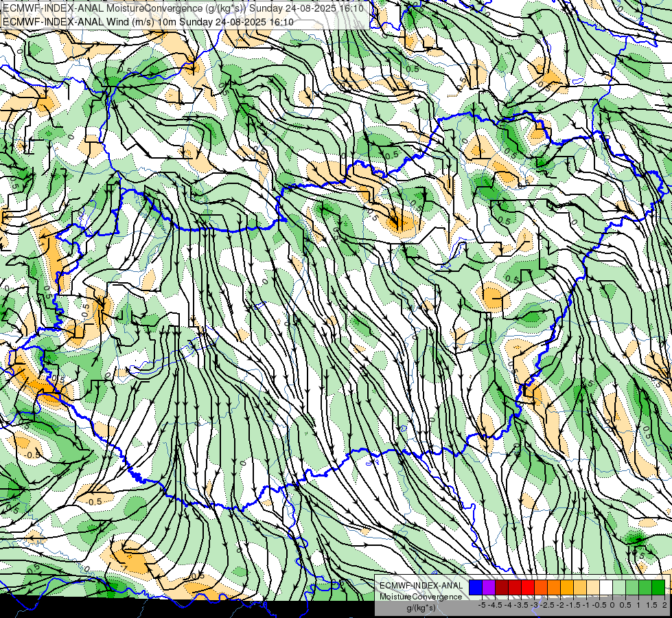Click the '-4.5' legend tick label
672x618 pixels.
pos(496,605)
